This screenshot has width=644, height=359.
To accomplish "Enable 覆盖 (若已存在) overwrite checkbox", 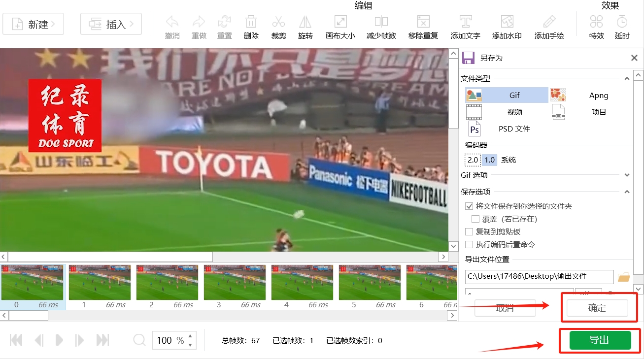I will tap(475, 219).
